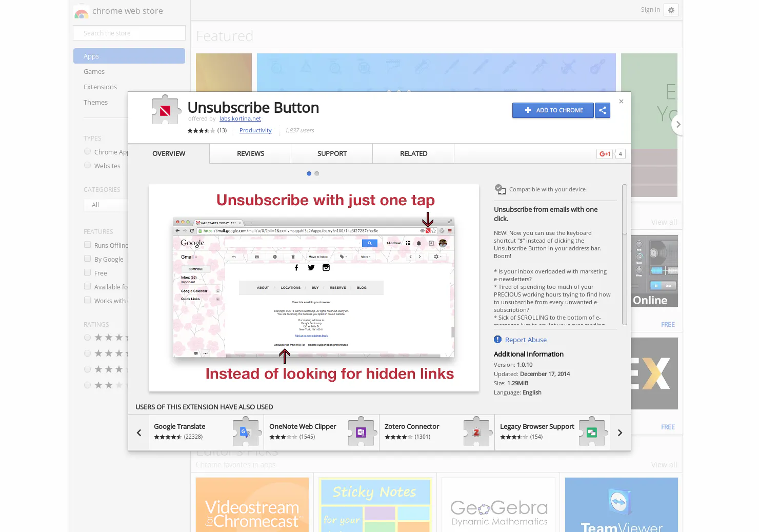Click the description panel scrollbar
Screen dimensions: 759x532
[x=625, y=255]
